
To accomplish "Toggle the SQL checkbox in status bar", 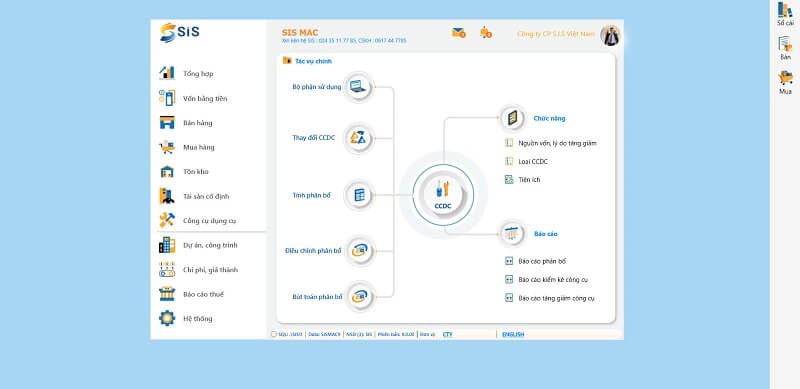I will 273,334.
